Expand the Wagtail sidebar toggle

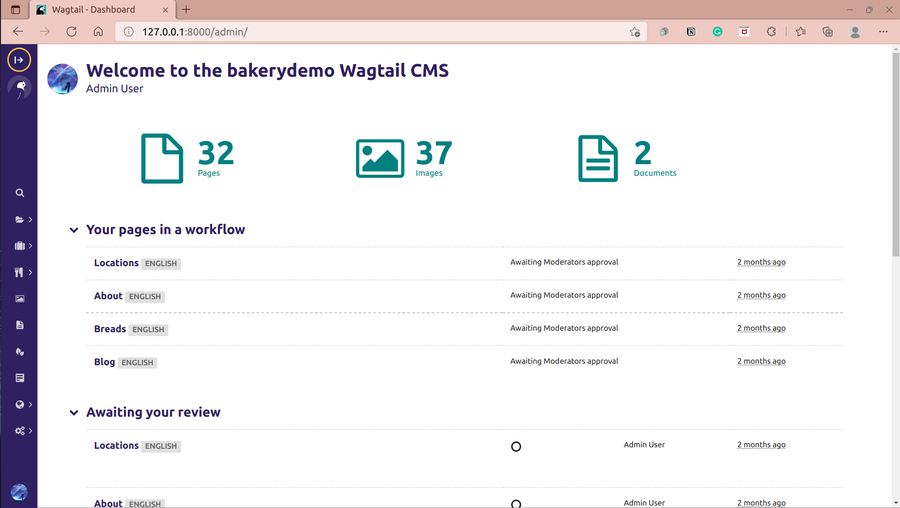(x=19, y=60)
